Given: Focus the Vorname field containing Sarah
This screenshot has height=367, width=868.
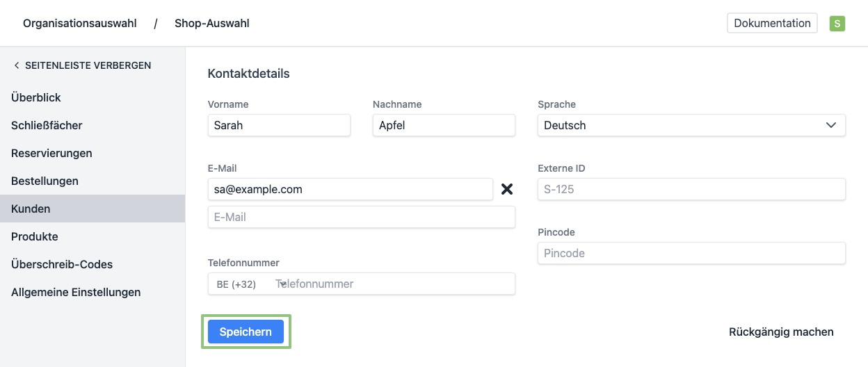Looking at the screenshot, I should coord(279,125).
